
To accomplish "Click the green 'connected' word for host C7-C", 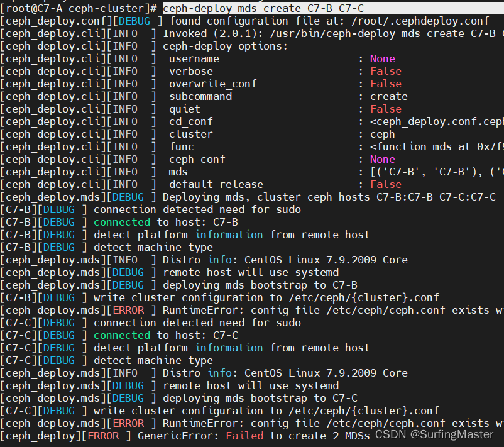I will point(122,336).
